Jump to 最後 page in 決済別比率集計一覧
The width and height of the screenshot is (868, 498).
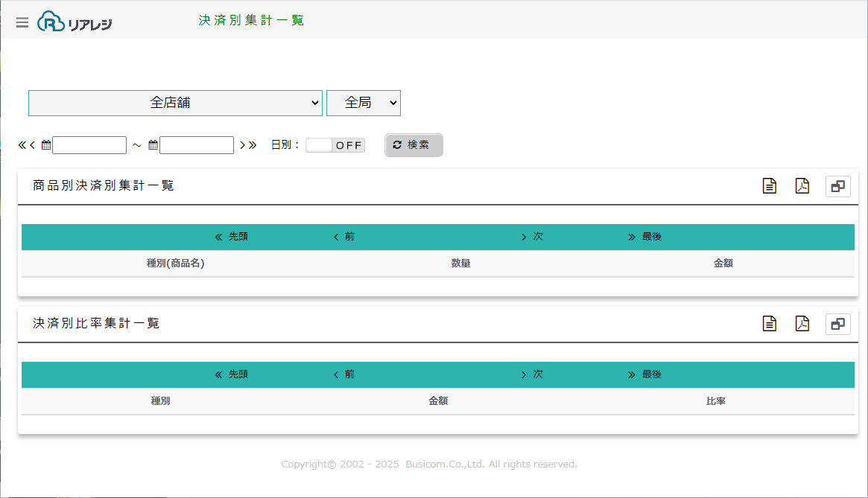pyautogui.click(x=645, y=374)
